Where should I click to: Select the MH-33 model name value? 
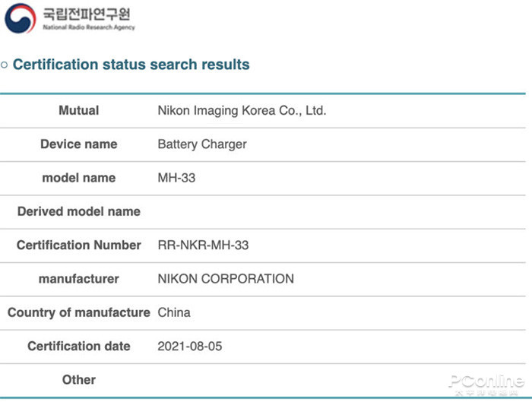[176, 178]
